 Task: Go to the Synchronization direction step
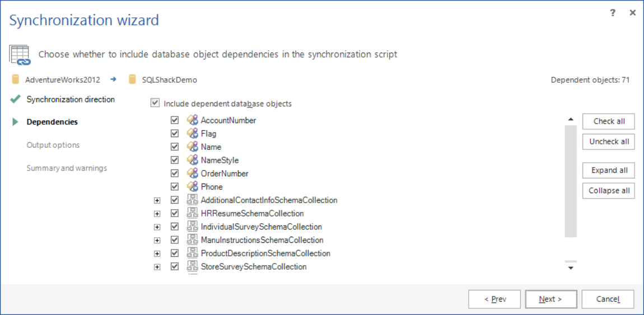(x=71, y=100)
